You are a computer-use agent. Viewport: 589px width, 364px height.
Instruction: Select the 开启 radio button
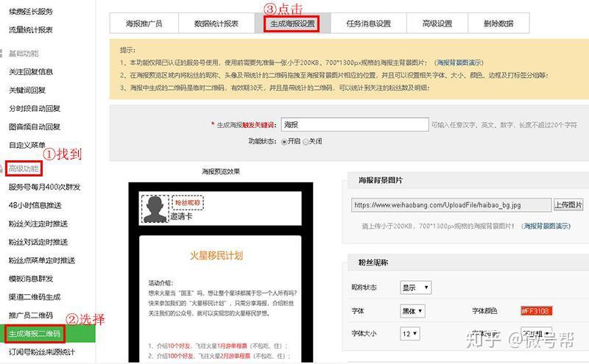284,142
